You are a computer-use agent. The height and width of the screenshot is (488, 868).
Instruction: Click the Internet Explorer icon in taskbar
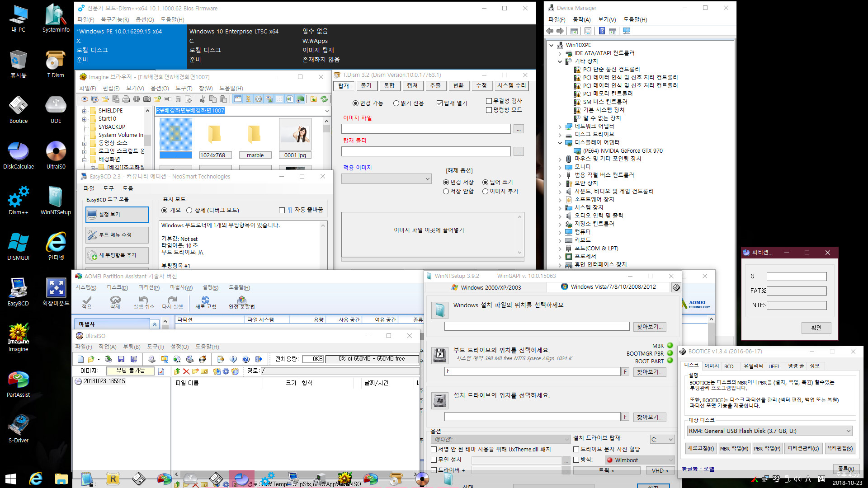(36, 479)
